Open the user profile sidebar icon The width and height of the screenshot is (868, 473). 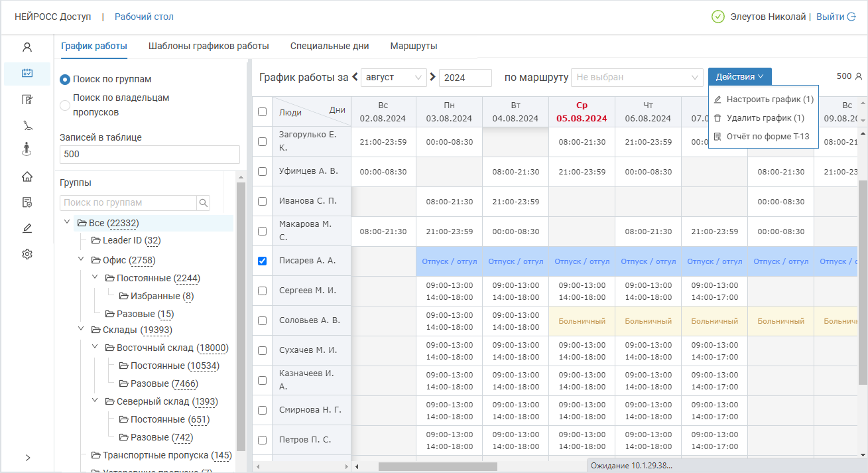(x=27, y=47)
